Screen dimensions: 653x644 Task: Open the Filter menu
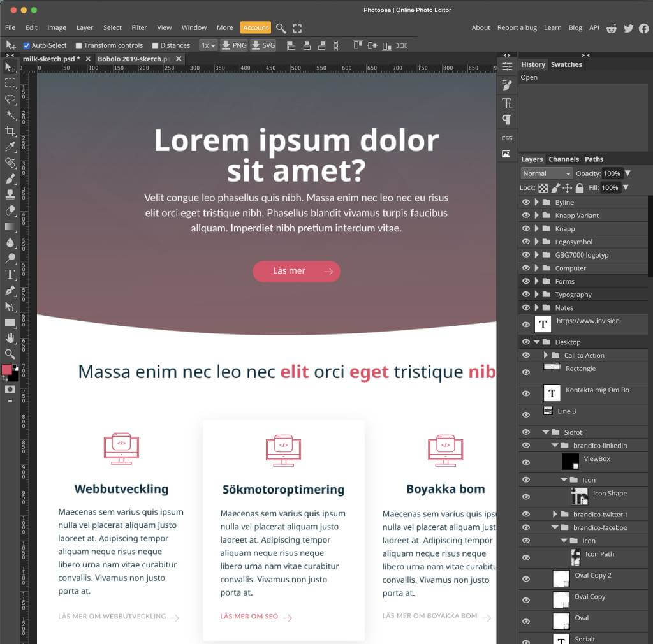(139, 27)
